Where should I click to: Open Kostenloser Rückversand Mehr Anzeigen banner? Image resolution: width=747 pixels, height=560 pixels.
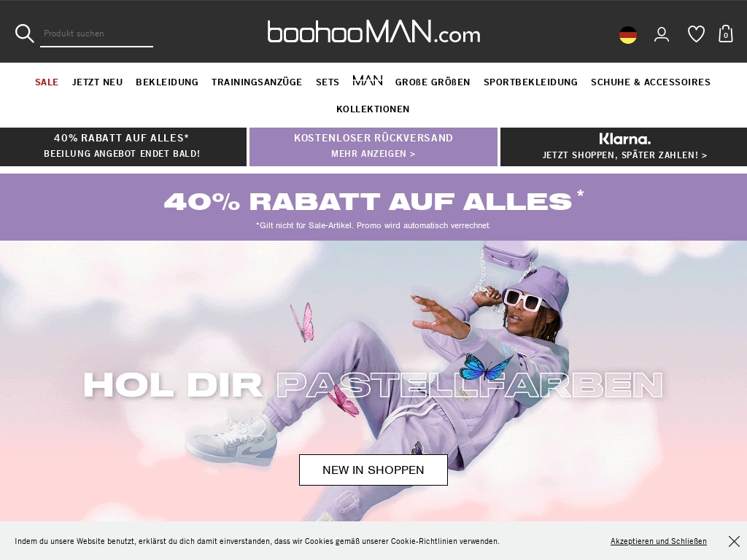pos(373,147)
